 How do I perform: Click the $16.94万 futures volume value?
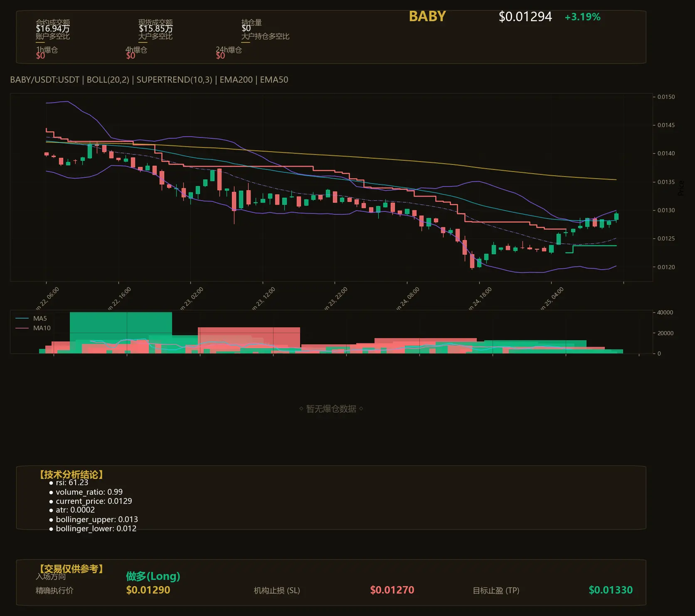click(x=53, y=29)
